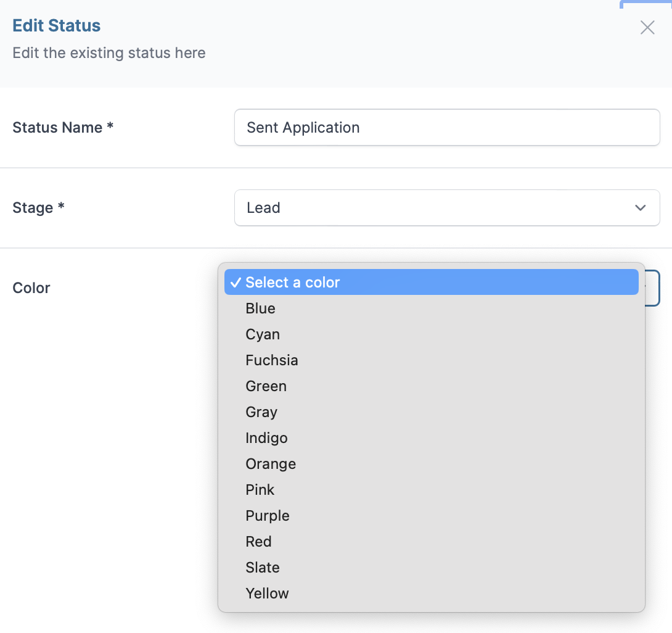The image size is (672, 633).
Task: Select Orange as the status color
Action: [271, 464]
